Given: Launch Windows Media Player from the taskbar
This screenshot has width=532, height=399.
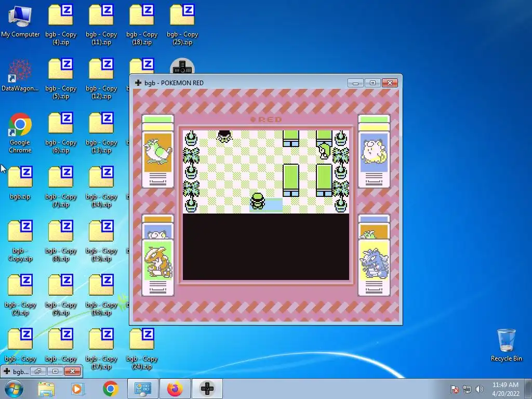Looking at the screenshot, I should coord(77,389).
